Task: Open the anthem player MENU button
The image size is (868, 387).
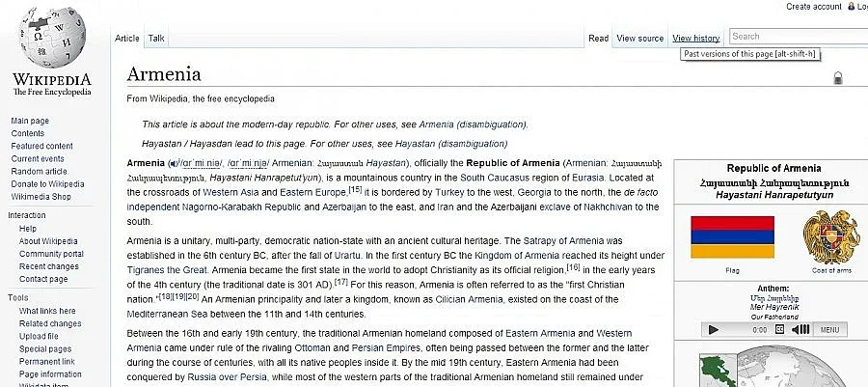Action: click(829, 329)
